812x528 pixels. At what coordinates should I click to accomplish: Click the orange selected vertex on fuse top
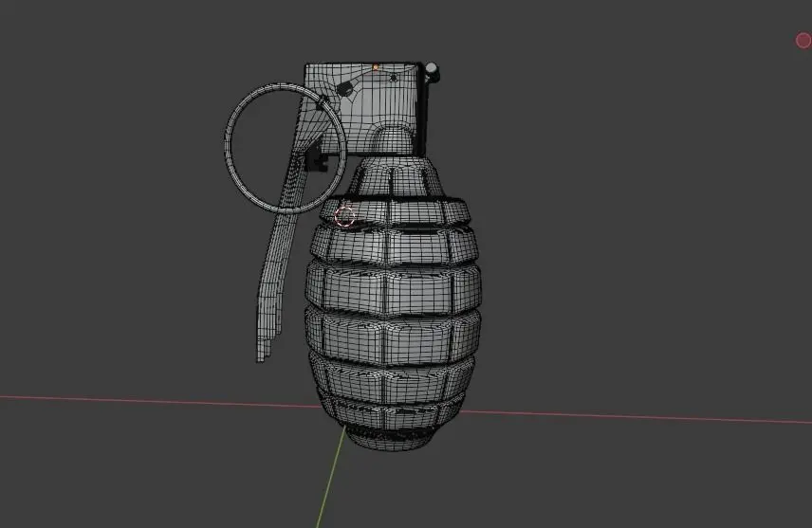tap(376, 67)
